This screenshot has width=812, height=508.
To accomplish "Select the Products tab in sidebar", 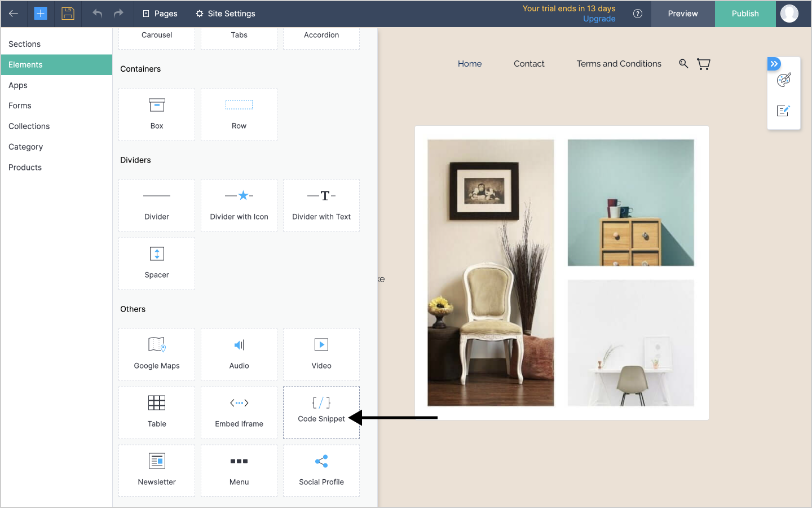I will (56, 167).
